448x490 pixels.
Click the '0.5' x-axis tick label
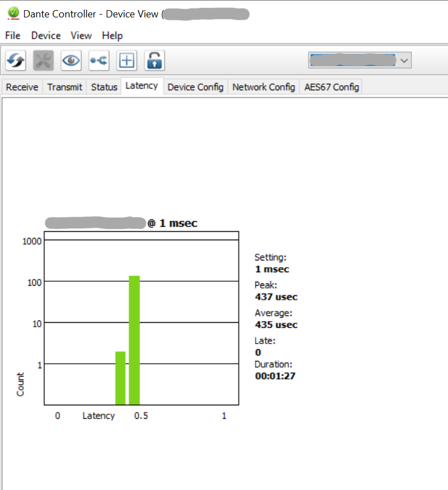click(141, 416)
